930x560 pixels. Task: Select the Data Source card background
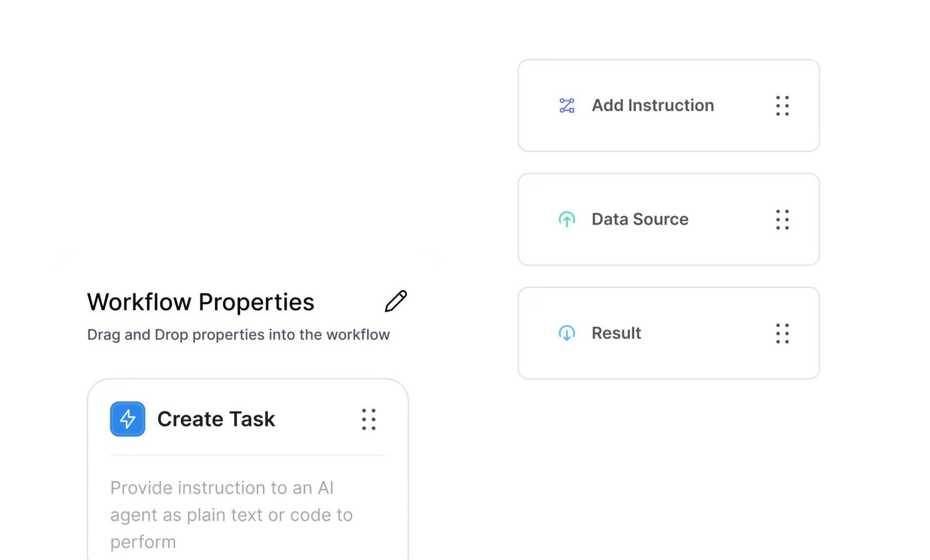668,219
